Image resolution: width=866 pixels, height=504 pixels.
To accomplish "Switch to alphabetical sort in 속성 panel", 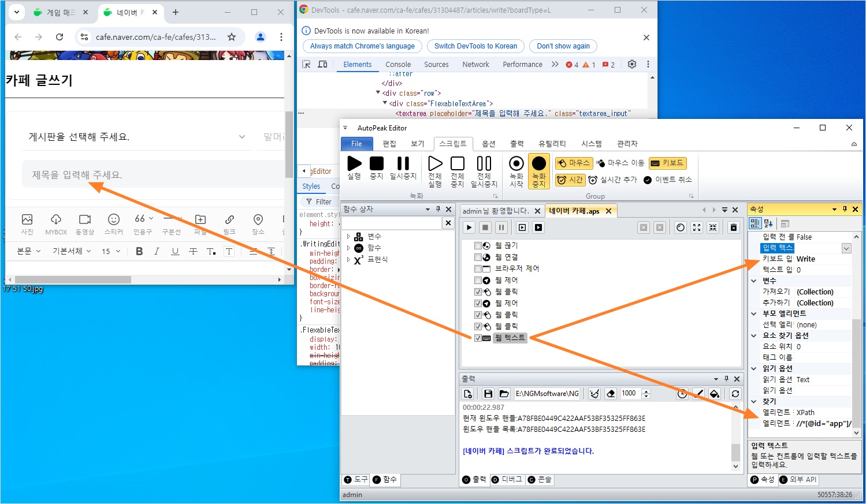I will [768, 223].
